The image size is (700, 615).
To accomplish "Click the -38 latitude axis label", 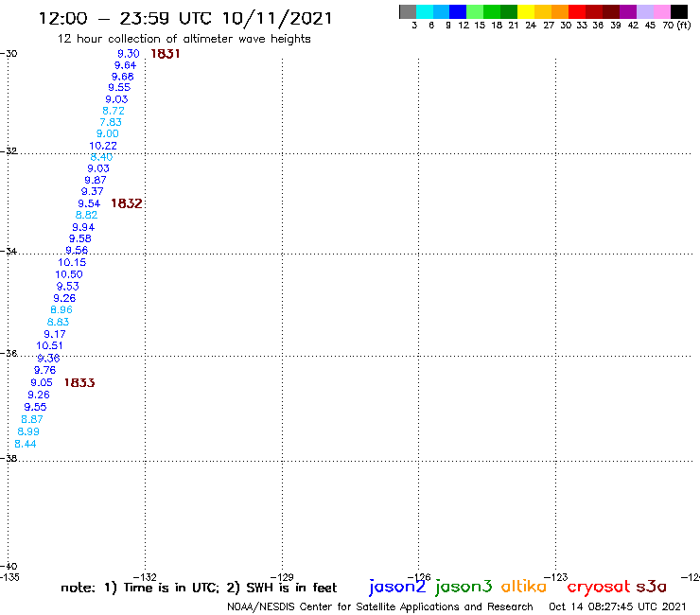I will (x=9, y=459).
